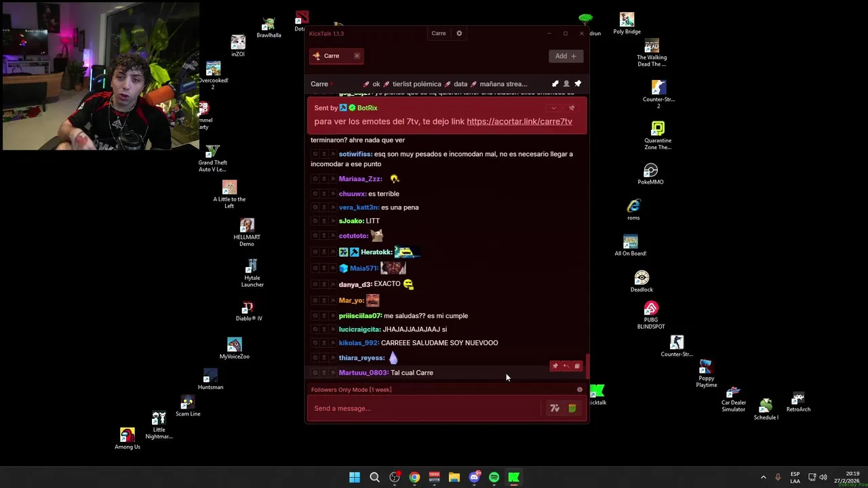Open the moderator action icon for danya_d3
The height and width of the screenshot is (488, 868).
click(333, 284)
